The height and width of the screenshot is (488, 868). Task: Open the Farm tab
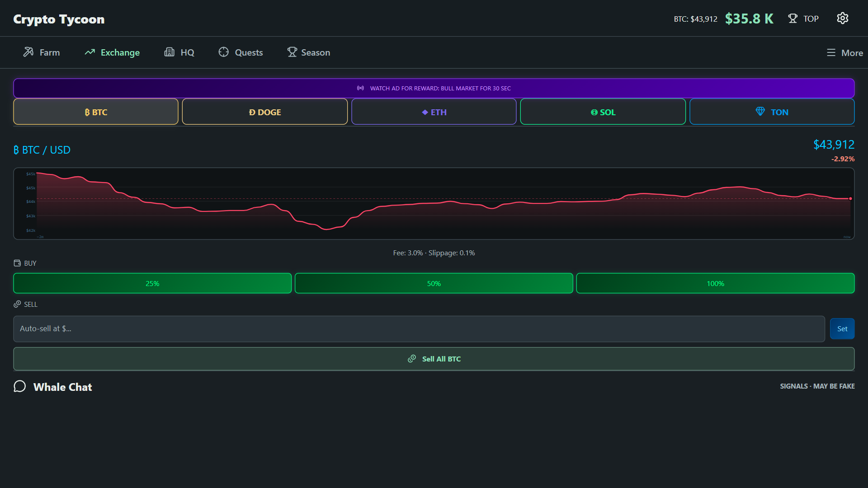pyautogui.click(x=41, y=52)
